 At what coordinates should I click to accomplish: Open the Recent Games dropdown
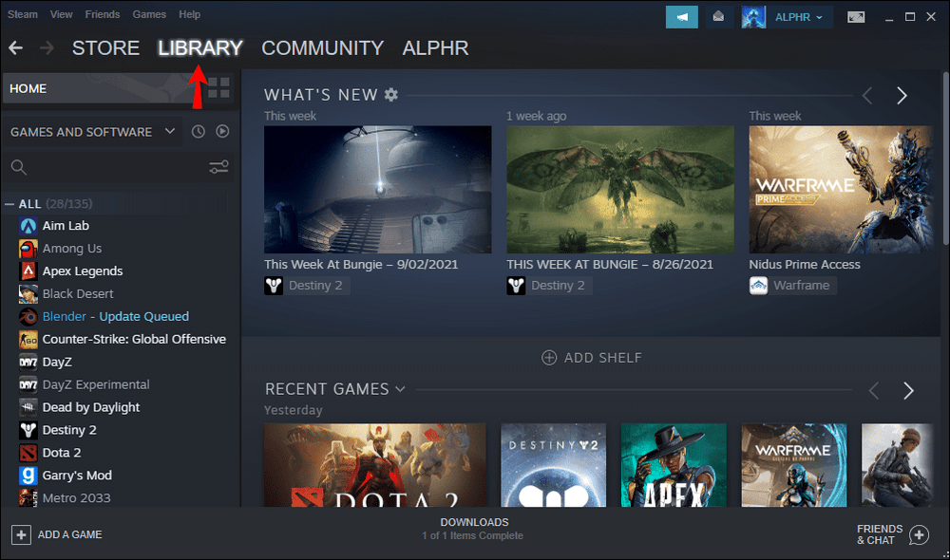pyautogui.click(x=400, y=389)
